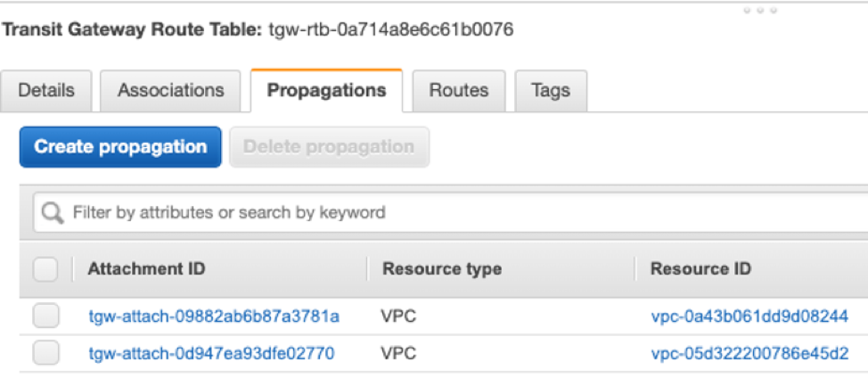
Task: Switch to the Details tab
Action: tap(46, 91)
